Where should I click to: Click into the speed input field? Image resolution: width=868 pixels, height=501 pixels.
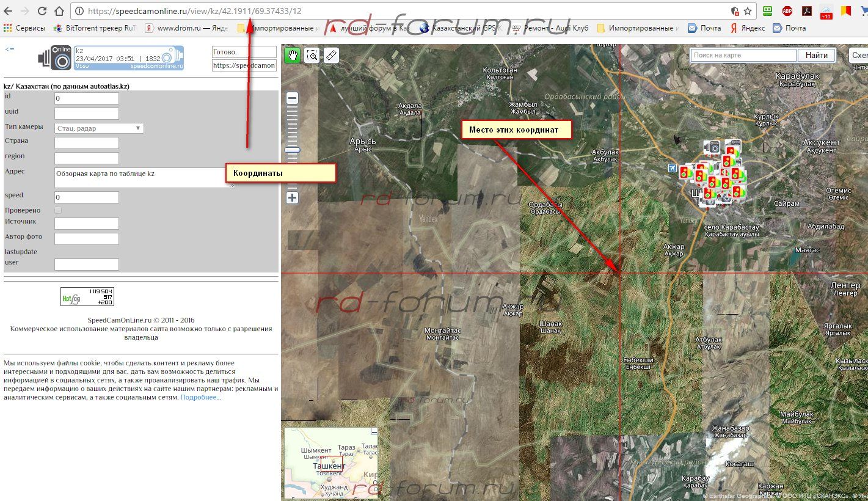pos(86,197)
